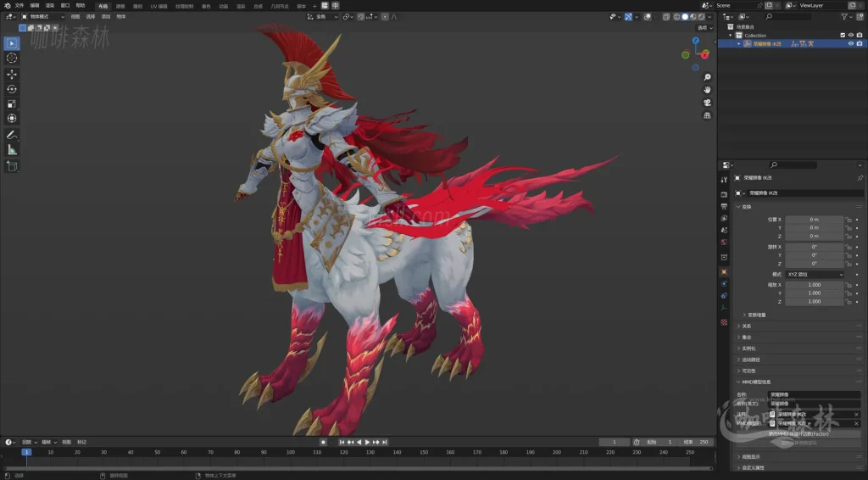Open the Object Mode dropdown

click(43, 17)
